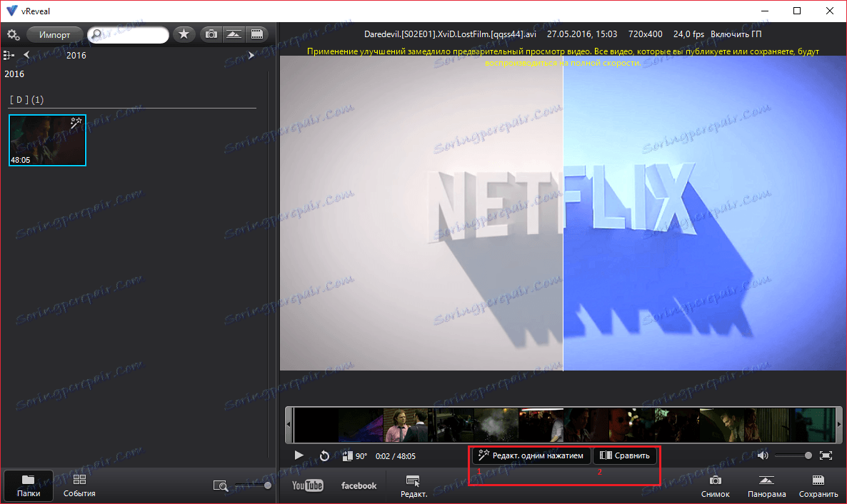Click the thumbnail zoom magnifier icon

coord(221,485)
